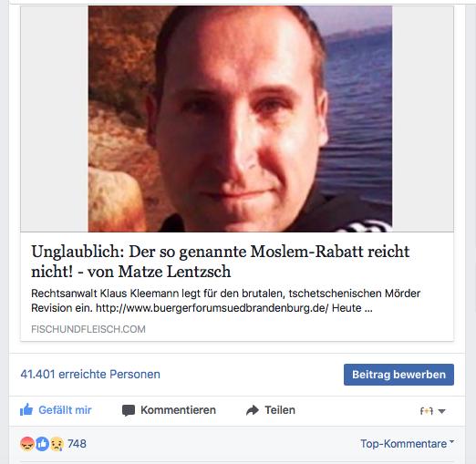Click the angry reaction emoji
The height and width of the screenshot is (464, 476).
[27, 444]
